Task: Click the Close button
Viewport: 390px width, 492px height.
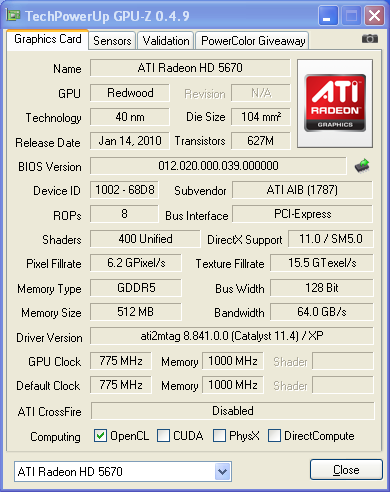Action: point(346,470)
